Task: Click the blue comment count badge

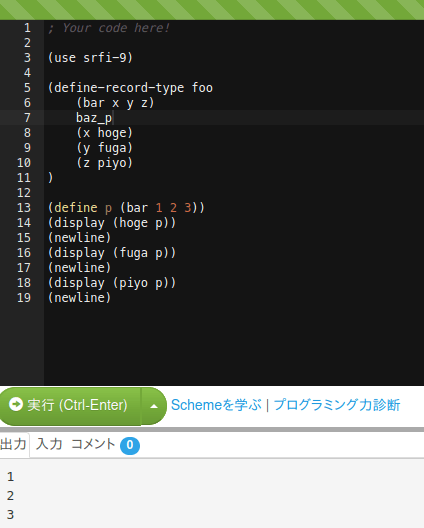Action: tap(130, 446)
